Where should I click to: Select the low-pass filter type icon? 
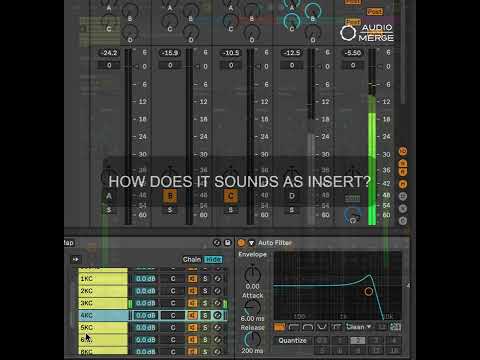(x=279, y=327)
